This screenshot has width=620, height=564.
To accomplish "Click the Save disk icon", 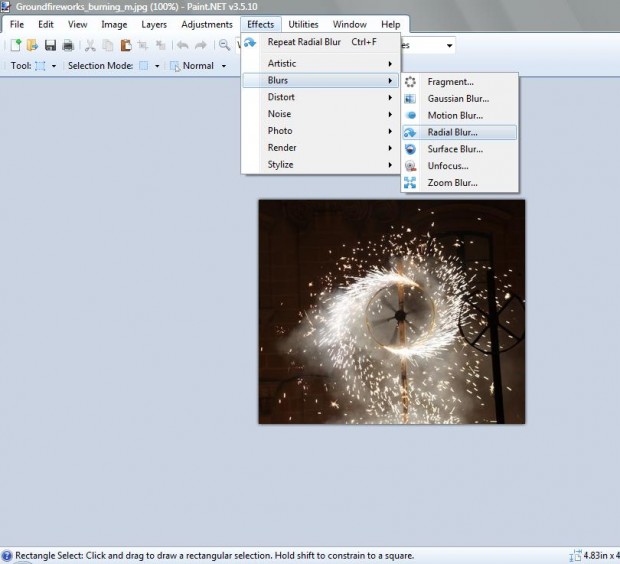I will point(50,45).
